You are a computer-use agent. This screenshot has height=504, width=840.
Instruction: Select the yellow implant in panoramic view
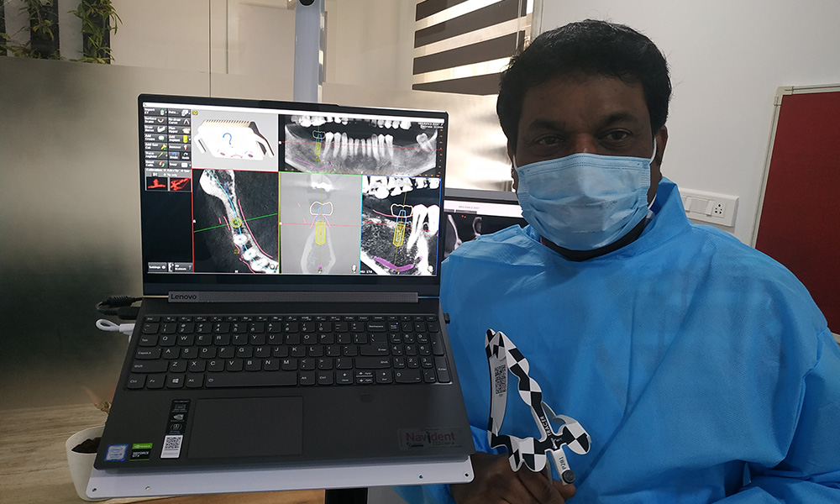[318, 149]
